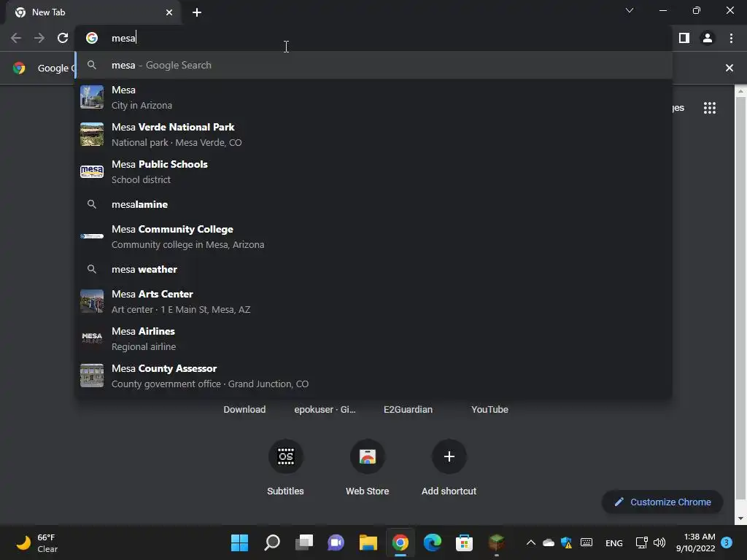The width and height of the screenshot is (747, 560).
Task: Choose the Mesa Airlines suggestion
Action: [373, 339]
